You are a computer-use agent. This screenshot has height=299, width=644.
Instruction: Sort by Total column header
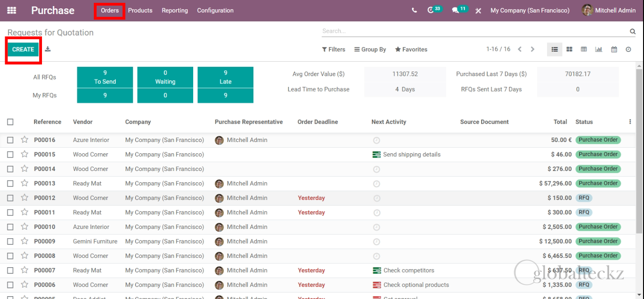[x=560, y=122]
